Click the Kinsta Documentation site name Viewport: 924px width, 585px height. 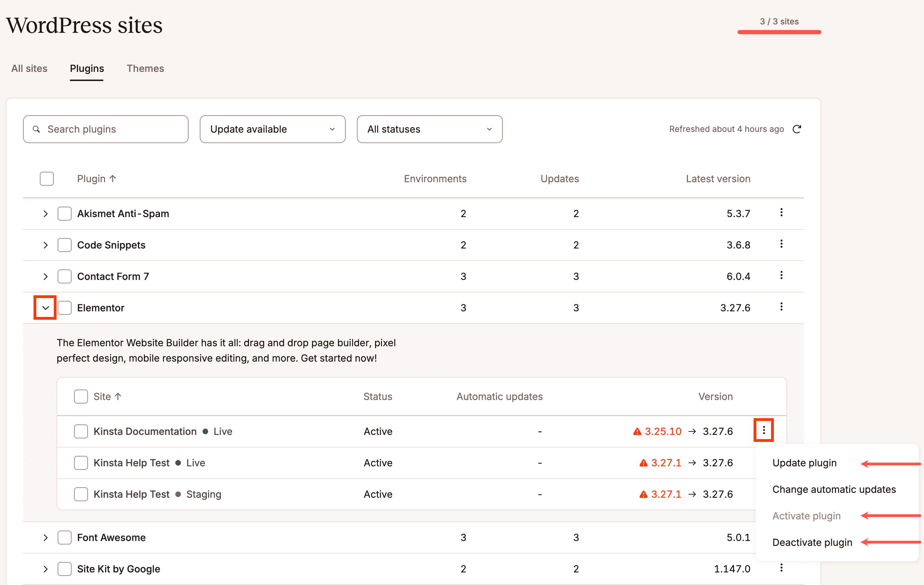tap(145, 431)
